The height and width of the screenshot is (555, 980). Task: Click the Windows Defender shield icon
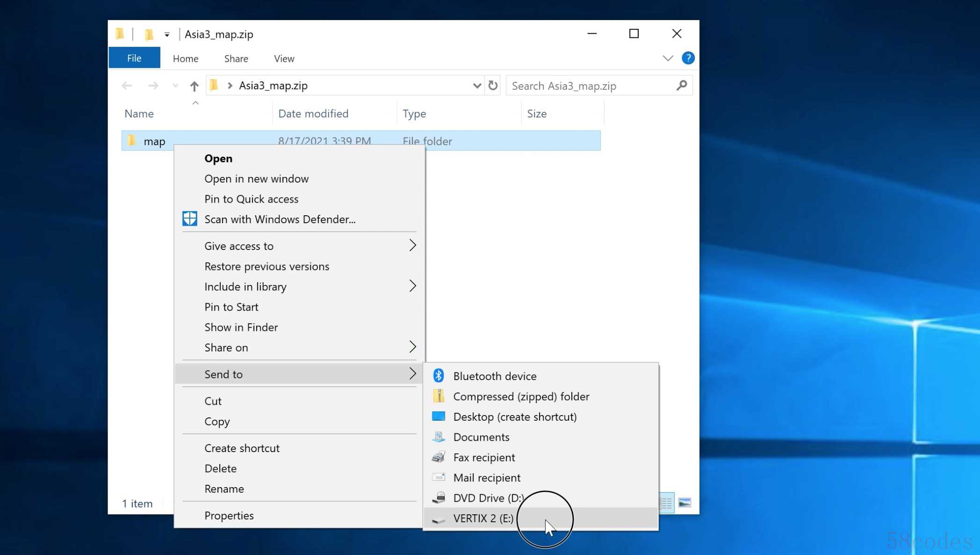[x=190, y=219]
